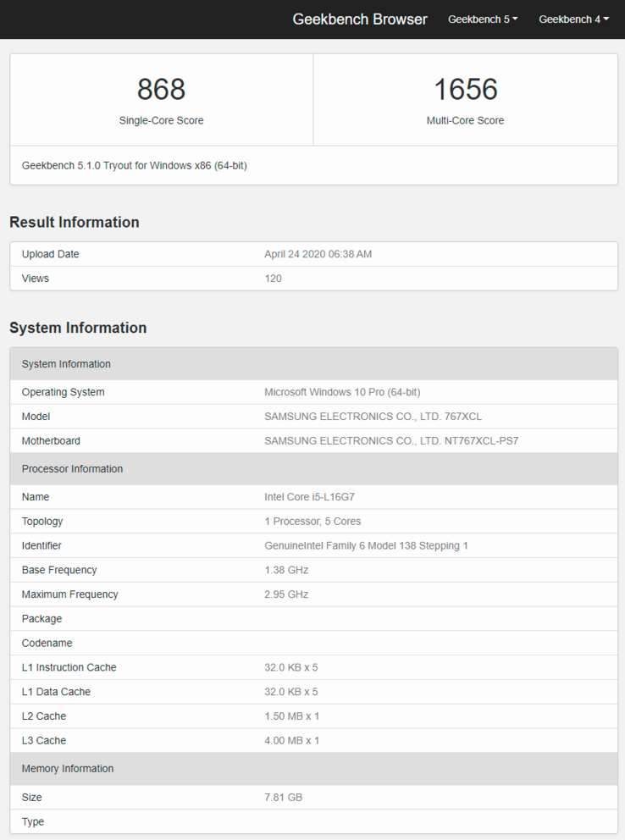Select the Multi-Core Score label
Viewport: 625px width, 840px height.
465,120
